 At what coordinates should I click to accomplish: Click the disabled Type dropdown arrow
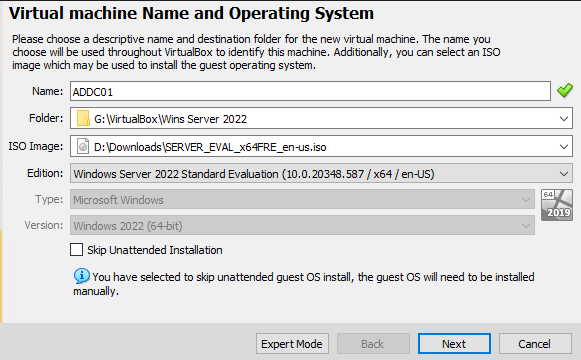525,200
